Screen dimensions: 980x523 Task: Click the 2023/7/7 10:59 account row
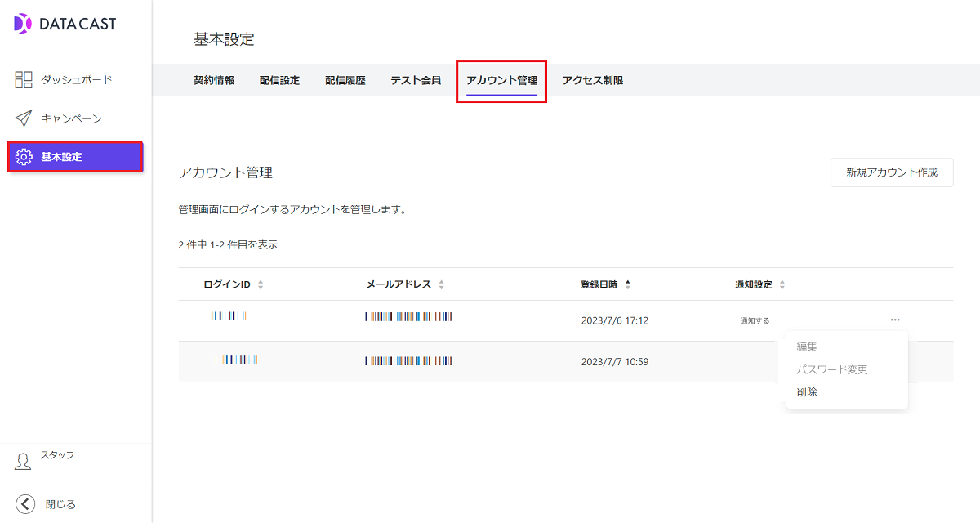(x=490, y=361)
